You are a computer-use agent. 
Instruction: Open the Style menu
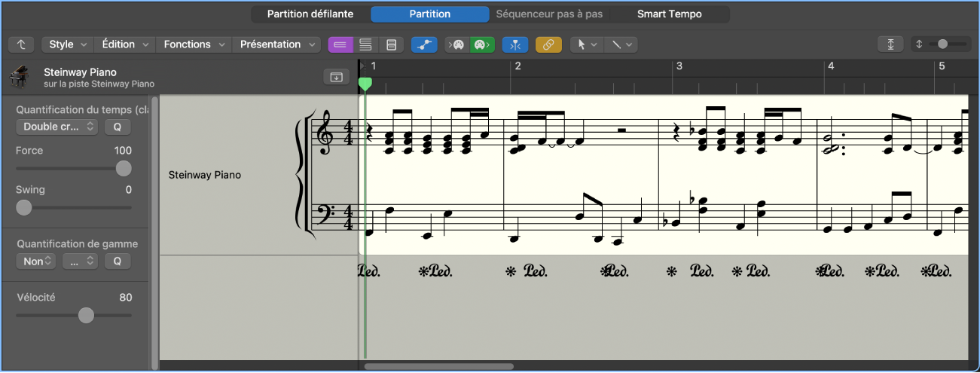coord(68,44)
